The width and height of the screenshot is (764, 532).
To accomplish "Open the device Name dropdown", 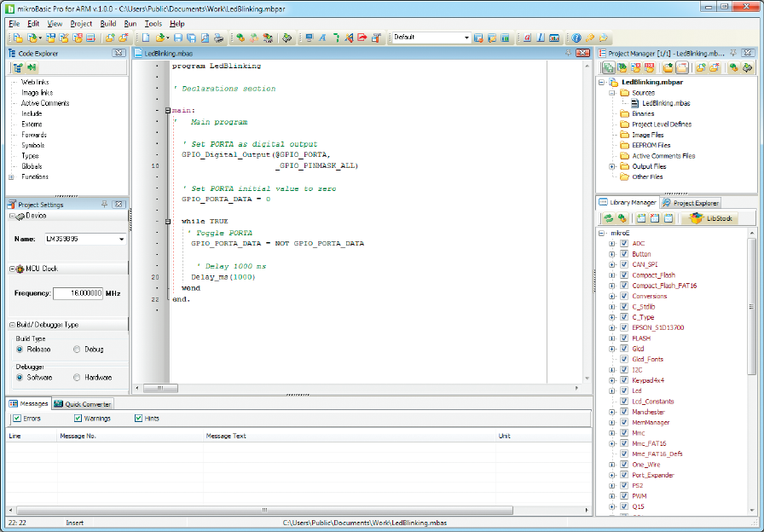I will (x=123, y=240).
